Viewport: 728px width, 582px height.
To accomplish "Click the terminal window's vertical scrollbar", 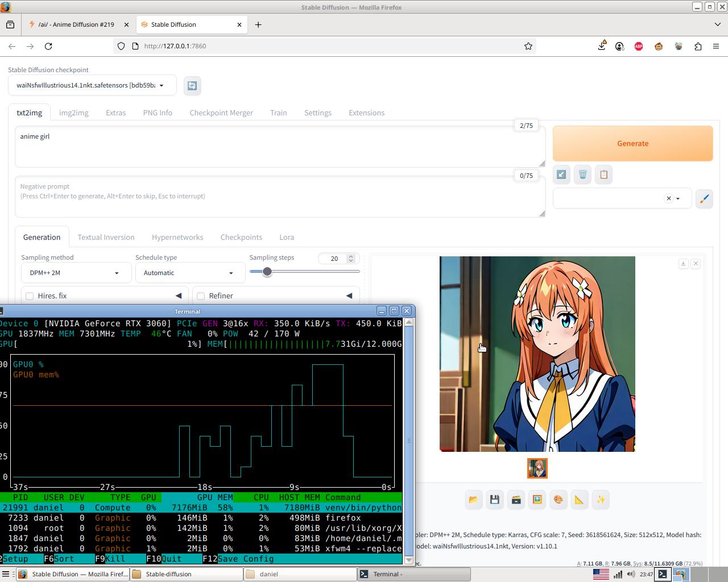I will point(408,440).
